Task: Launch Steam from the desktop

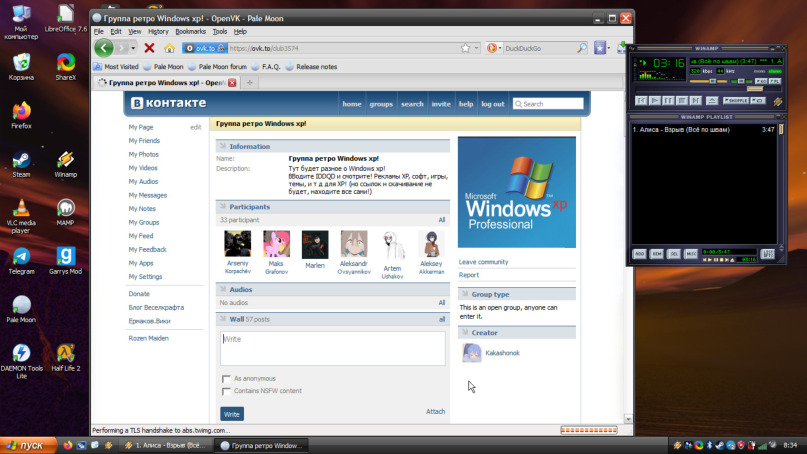Action: tap(21, 164)
